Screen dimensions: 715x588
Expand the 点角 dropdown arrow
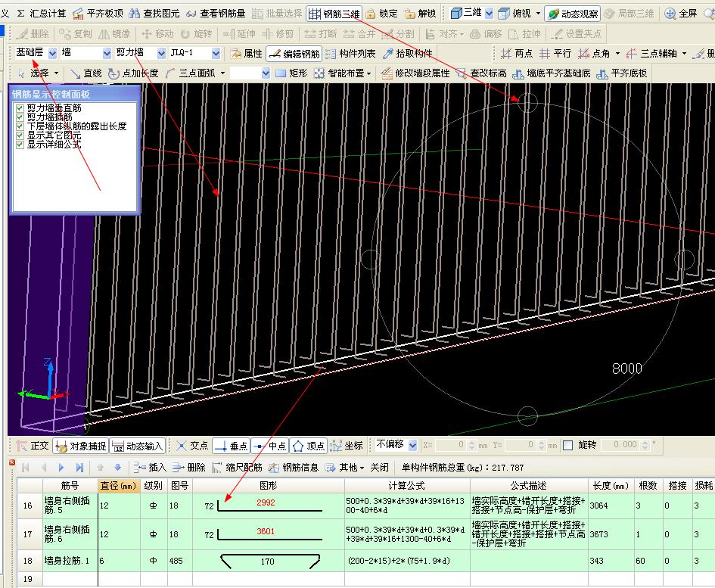click(x=618, y=54)
